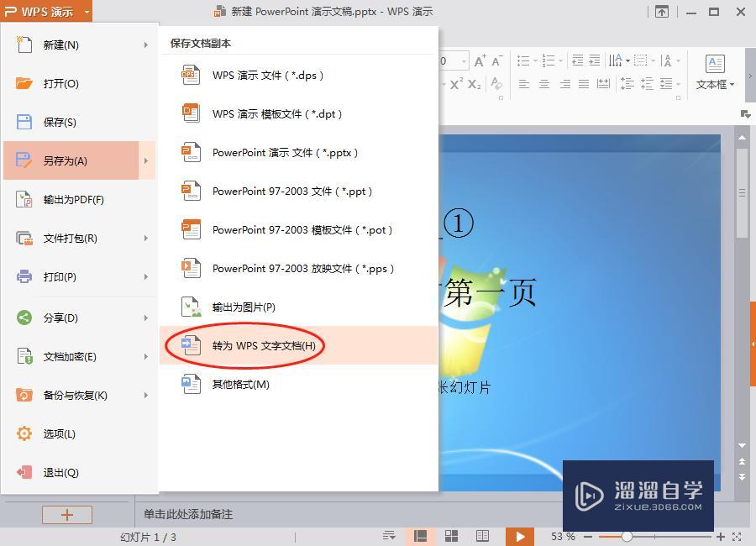Save as PowerPoint 演示 文件 (*.pptx)
Screen dimensions: 756x546
[299, 152]
